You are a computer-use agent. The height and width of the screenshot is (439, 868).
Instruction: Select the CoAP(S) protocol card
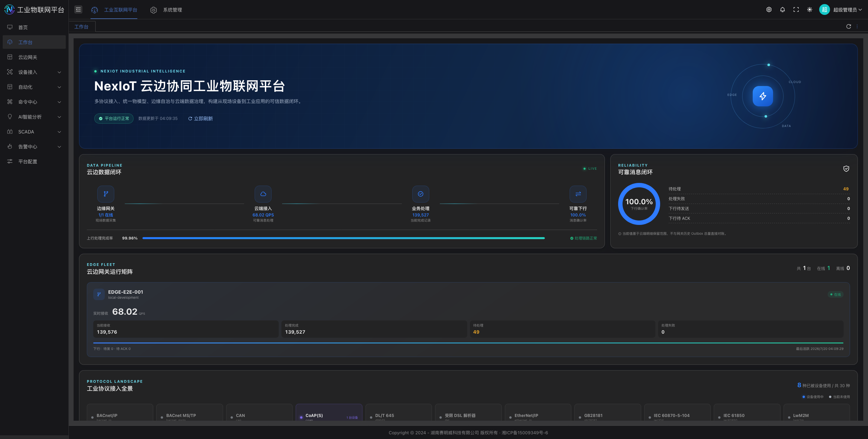[329, 413]
